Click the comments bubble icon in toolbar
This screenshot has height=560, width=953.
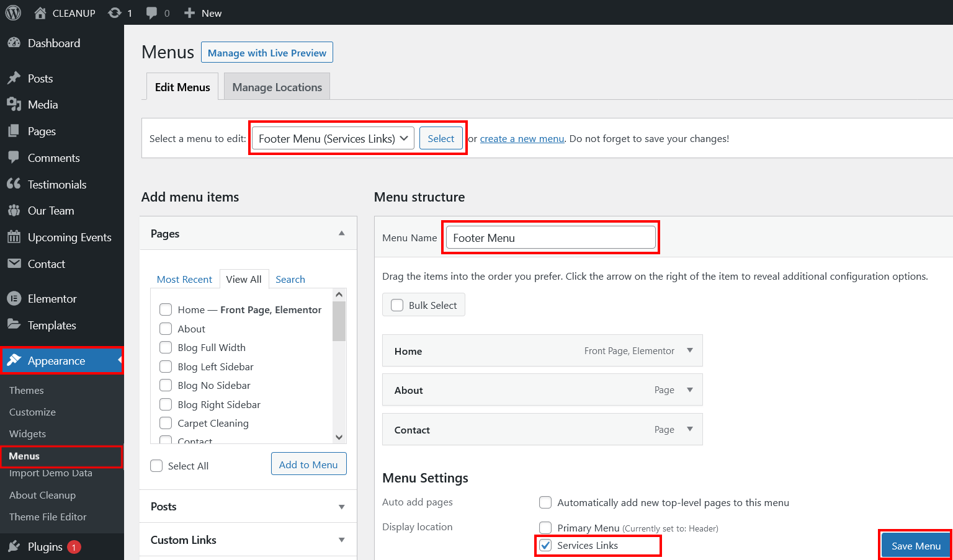tap(151, 13)
